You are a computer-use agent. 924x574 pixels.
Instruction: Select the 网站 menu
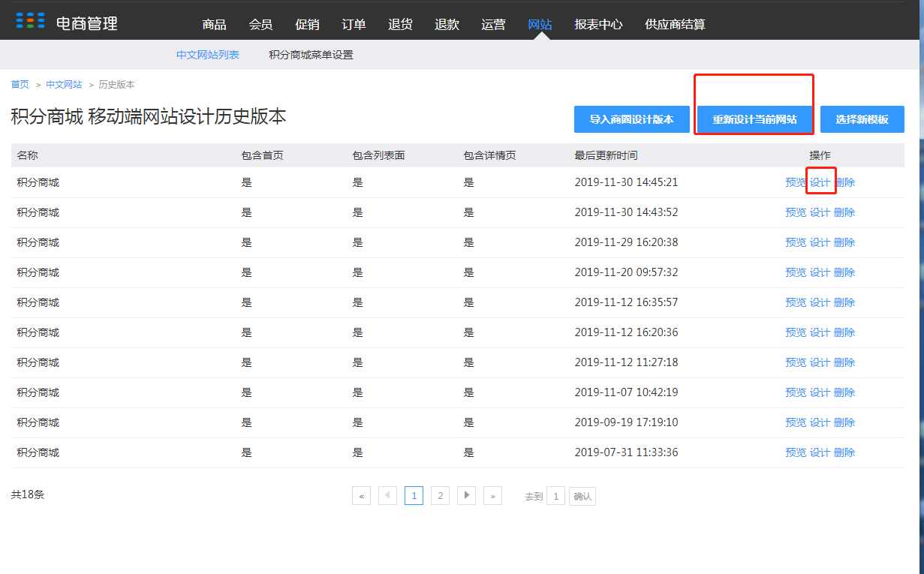[x=540, y=24]
